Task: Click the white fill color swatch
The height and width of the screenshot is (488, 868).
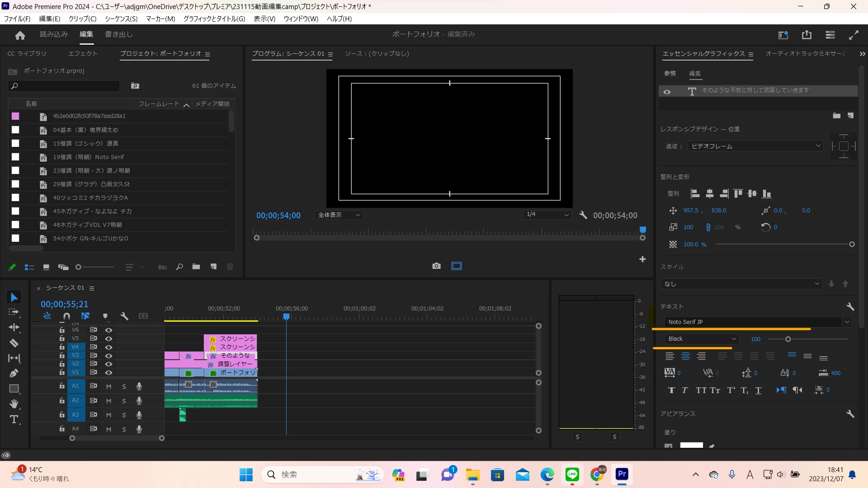Action: [691, 446]
